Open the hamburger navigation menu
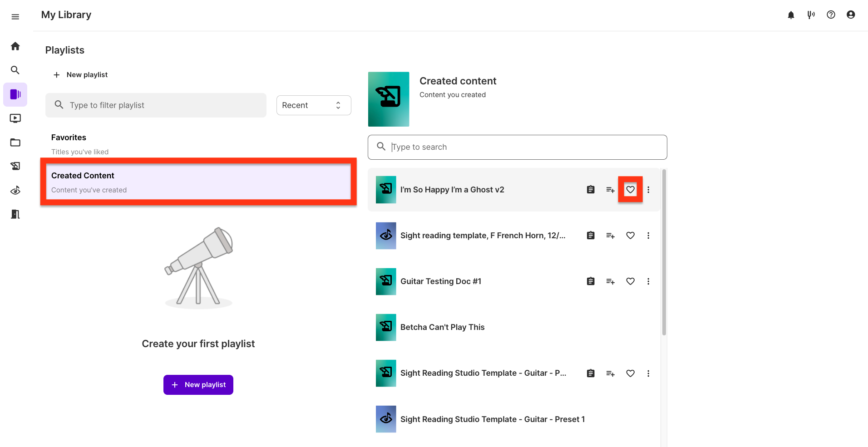This screenshot has height=447, width=868. click(x=15, y=17)
